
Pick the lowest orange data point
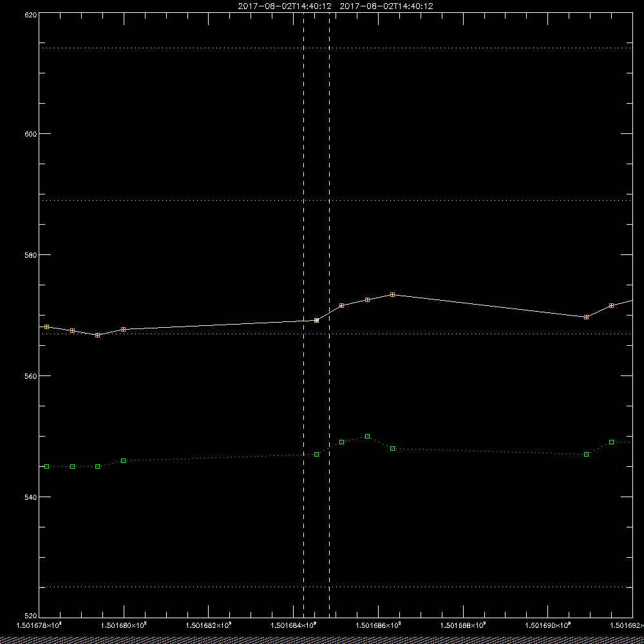coord(98,335)
